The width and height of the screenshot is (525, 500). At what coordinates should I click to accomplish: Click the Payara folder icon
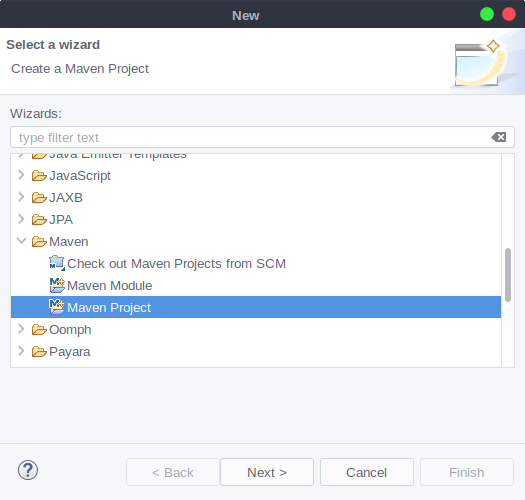coord(39,352)
